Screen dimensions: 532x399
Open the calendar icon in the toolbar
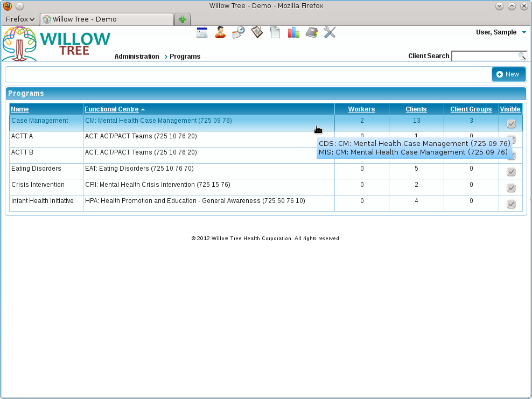coord(202,32)
